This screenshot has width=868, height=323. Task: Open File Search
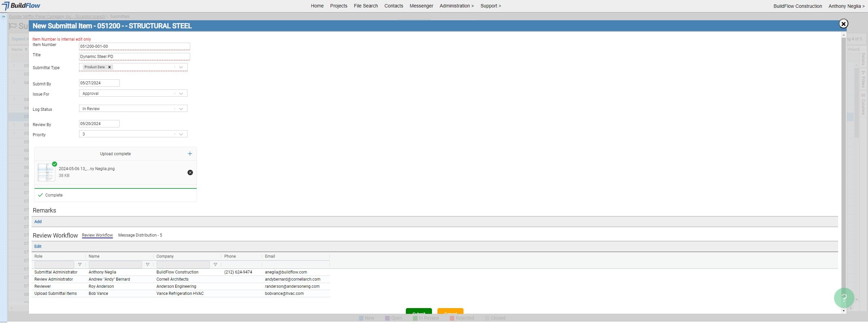click(366, 6)
